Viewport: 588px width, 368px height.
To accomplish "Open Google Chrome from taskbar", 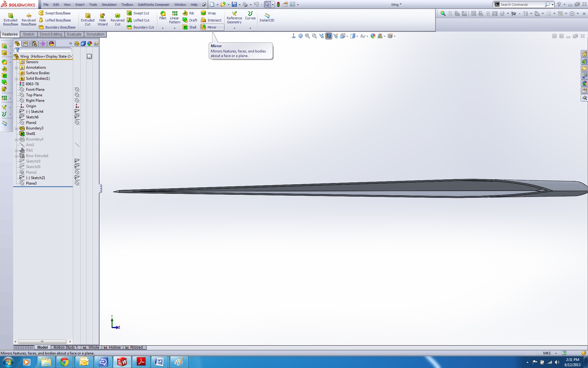I will pyautogui.click(x=64, y=362).
